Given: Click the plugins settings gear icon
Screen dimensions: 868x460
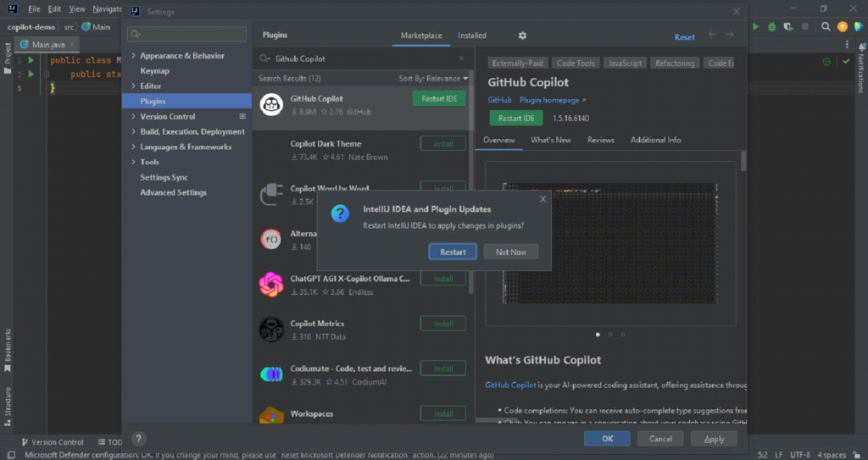Looking at the screenshot, I should [522, 36].
